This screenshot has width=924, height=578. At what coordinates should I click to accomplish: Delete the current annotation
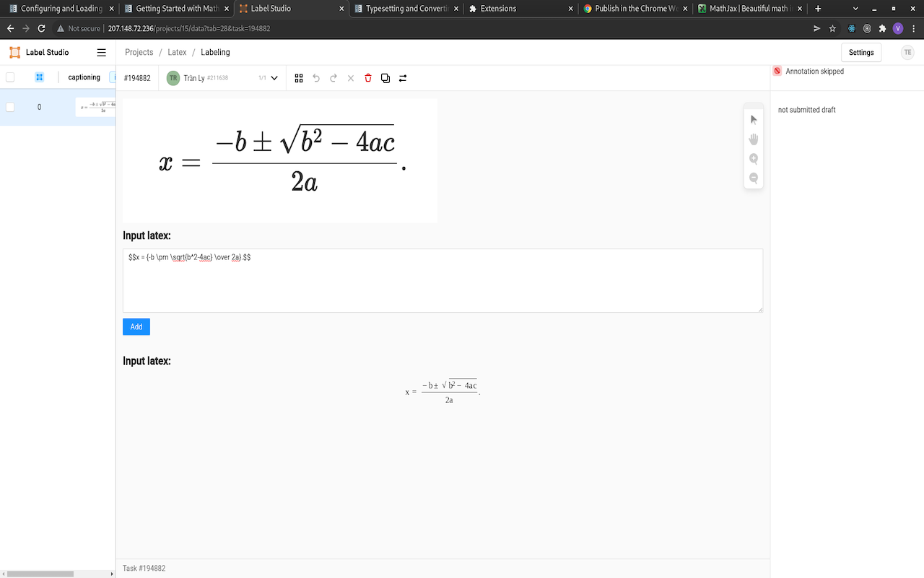[x=368, y=77]
